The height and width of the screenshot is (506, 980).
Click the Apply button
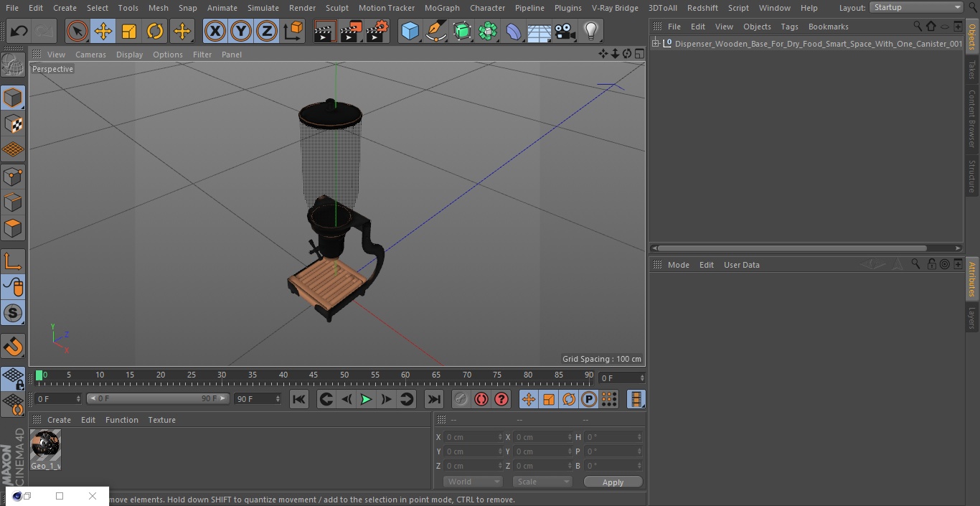point(613,482)
